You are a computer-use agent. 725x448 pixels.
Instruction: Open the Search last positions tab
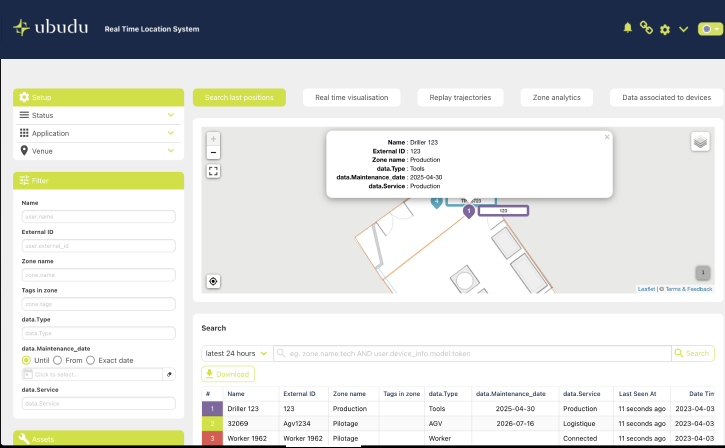tap(239, 98)
